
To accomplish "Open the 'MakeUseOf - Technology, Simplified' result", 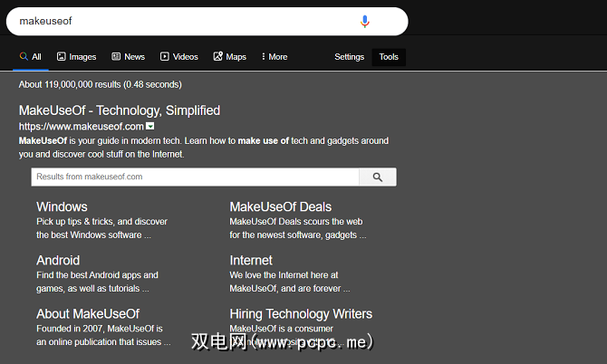I will [x=120, y=110].
